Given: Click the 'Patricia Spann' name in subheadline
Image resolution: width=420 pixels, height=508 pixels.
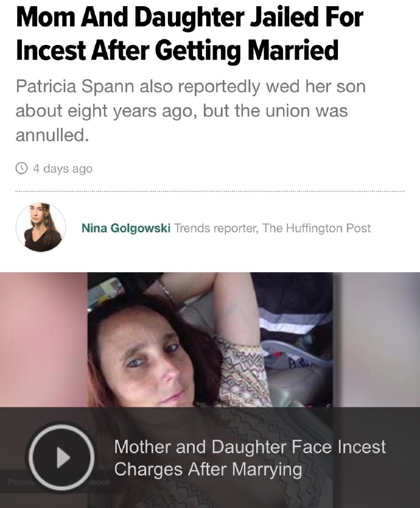Looking at the screenshot, I should click(75, 86).
